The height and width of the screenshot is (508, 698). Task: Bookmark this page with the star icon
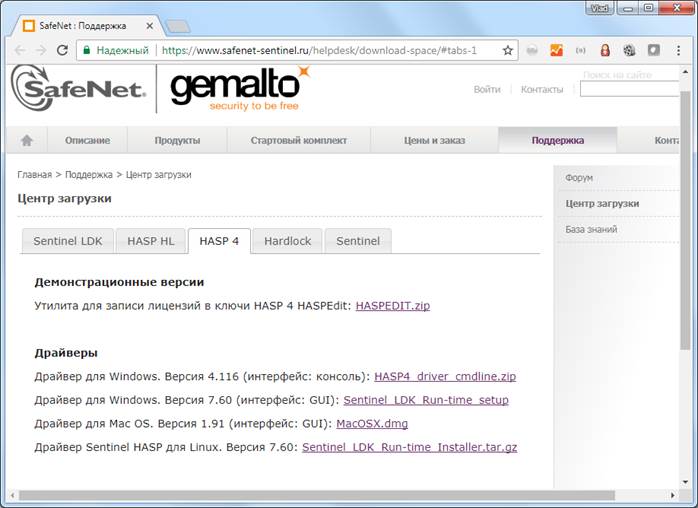[507, 49]
